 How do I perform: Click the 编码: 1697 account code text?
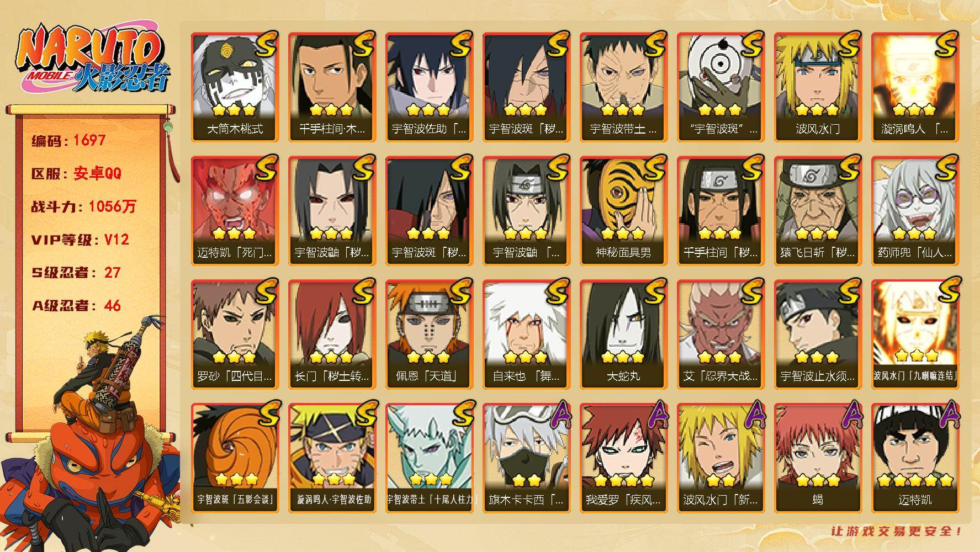pyautogui.click(x=68, y=140)
